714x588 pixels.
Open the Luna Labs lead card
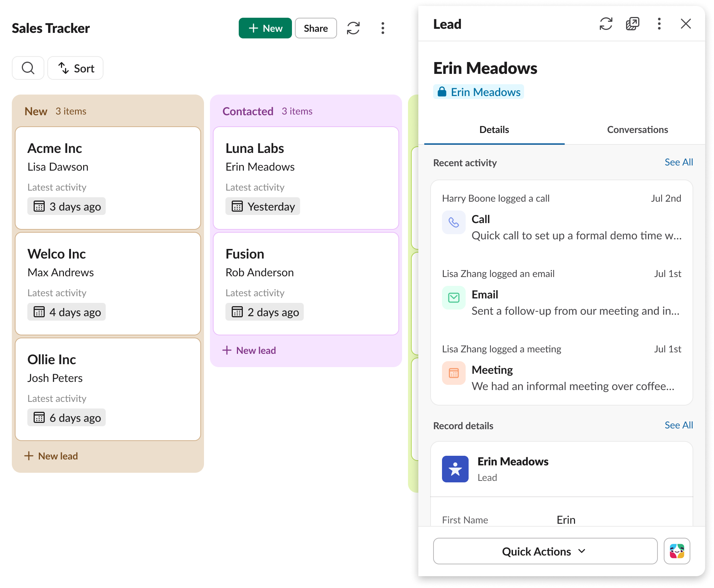[306, 178]
